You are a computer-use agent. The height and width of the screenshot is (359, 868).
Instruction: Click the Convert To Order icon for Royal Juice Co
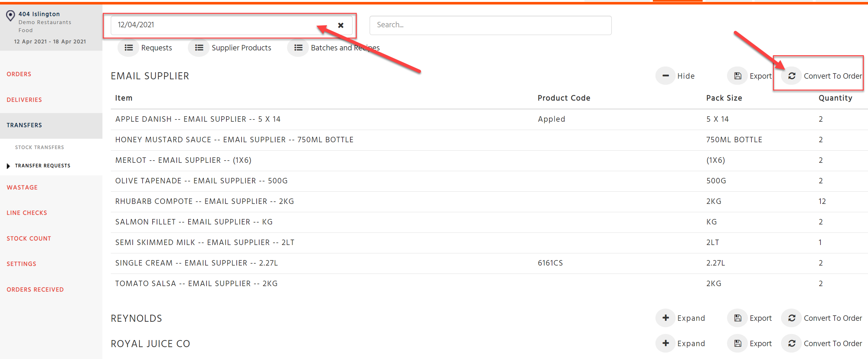point(792,343)
